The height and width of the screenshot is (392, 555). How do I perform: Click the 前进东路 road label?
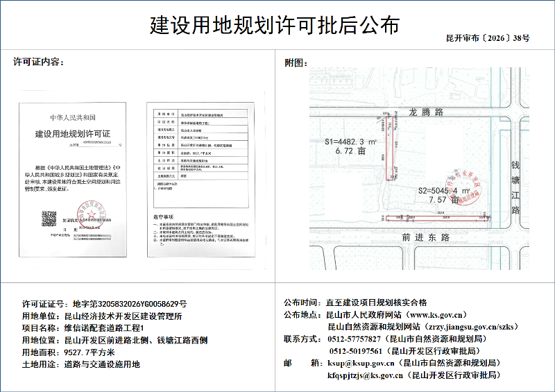click(x=426, y=237)
